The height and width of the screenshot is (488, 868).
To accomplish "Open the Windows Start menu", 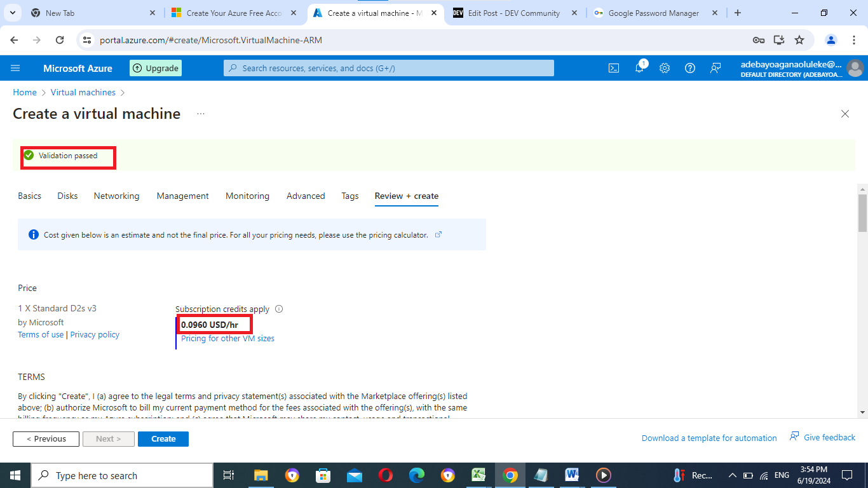I will click(x=15, y=475).
